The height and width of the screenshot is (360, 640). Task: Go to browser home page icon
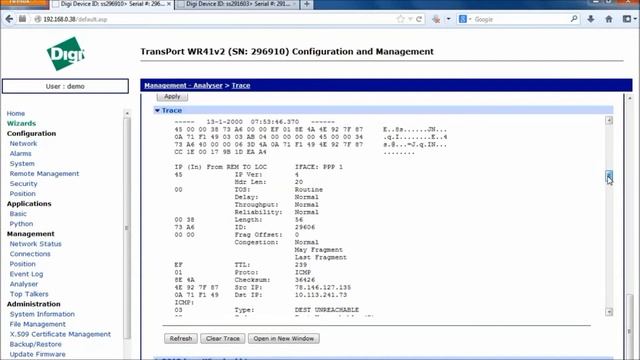[x=609, y=19]
